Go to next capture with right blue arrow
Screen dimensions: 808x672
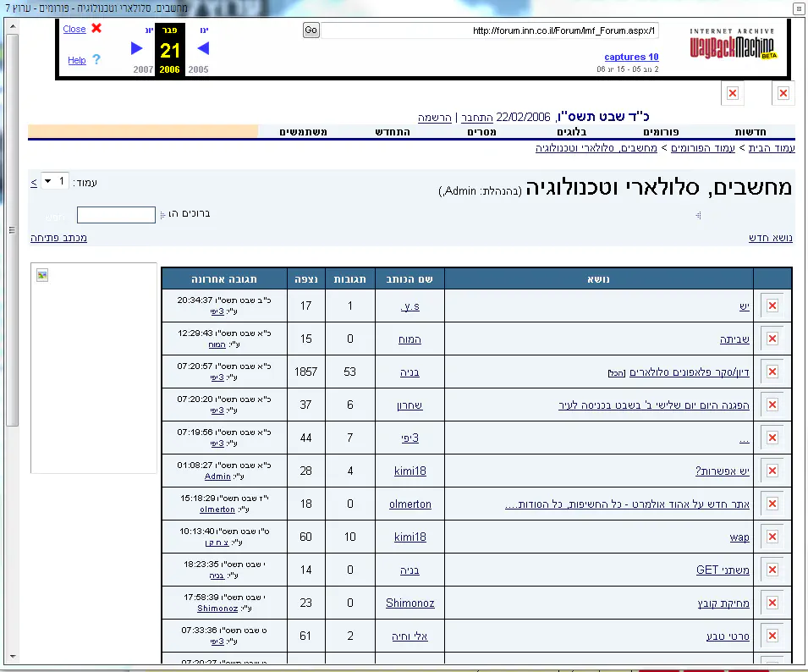coord(137,48)
